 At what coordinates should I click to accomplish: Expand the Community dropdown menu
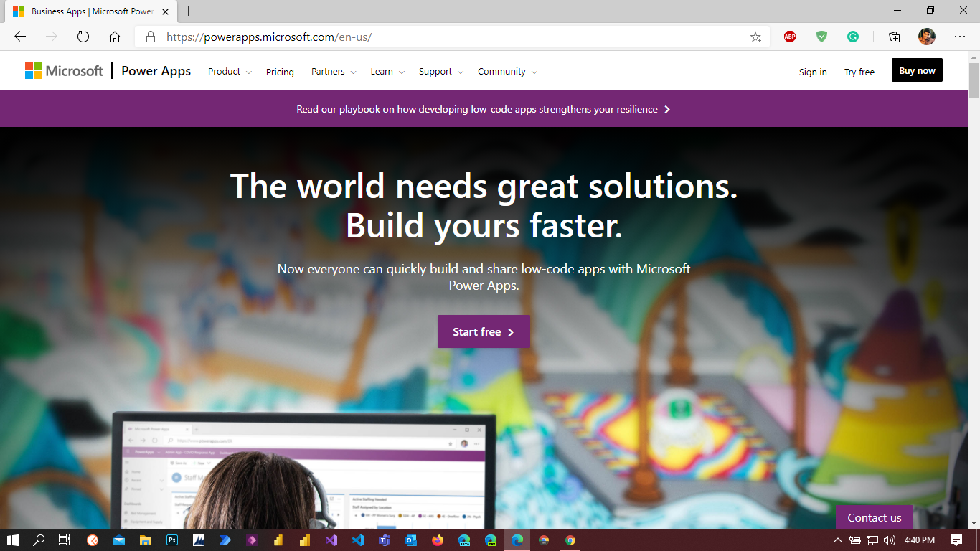(x=507, y=72)
